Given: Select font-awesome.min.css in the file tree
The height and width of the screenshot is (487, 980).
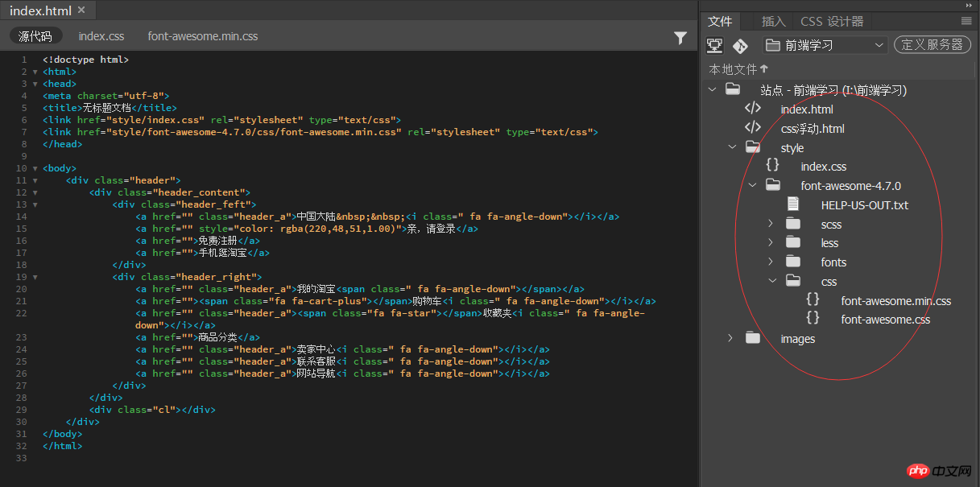Looking at the screenshot, I should pos(896,300).
